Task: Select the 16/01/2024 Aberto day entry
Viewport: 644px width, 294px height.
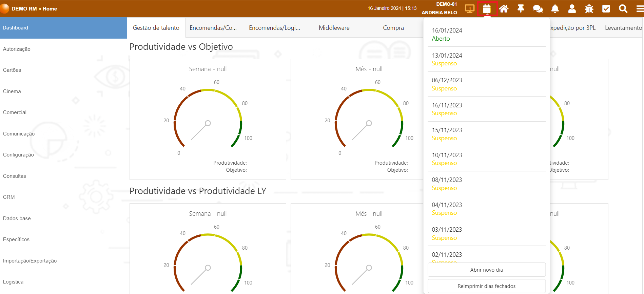Action: click(487, 34)
